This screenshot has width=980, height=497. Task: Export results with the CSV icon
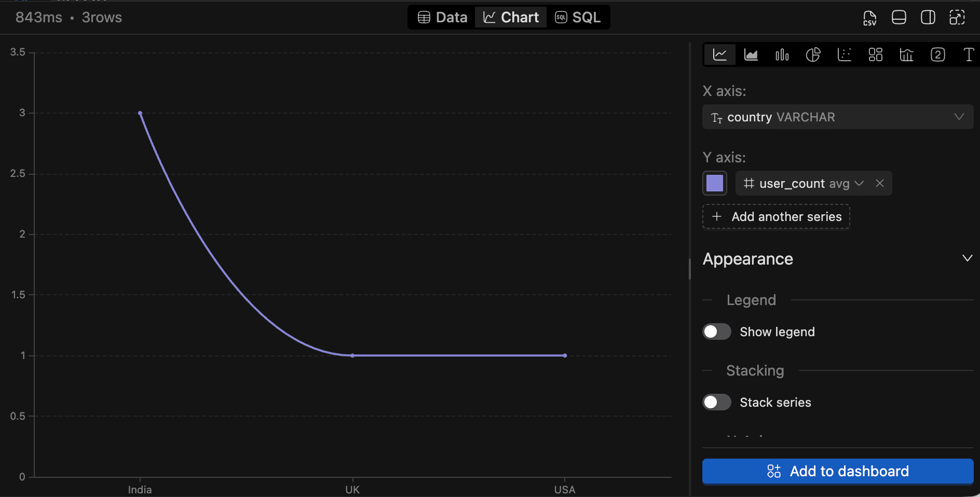[869, 18]
